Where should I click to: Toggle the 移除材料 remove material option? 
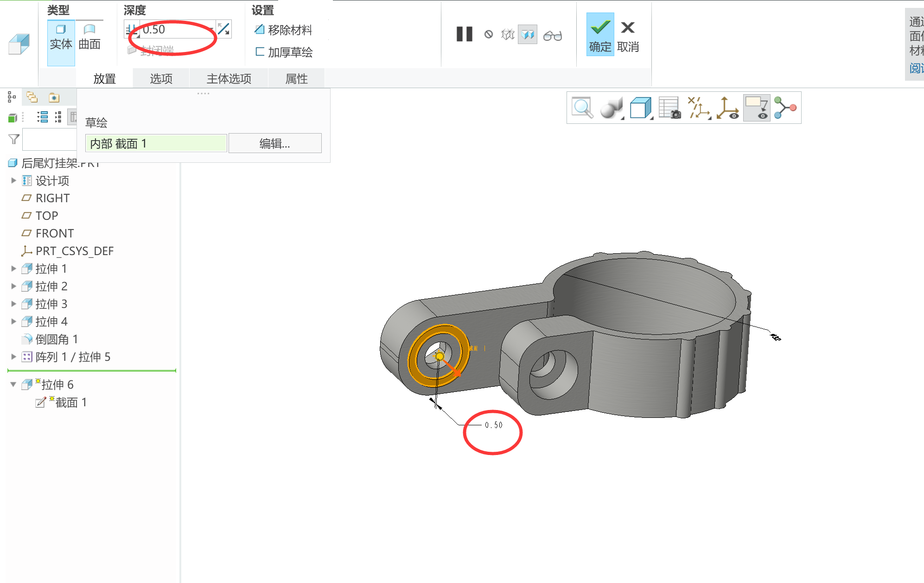284,30
